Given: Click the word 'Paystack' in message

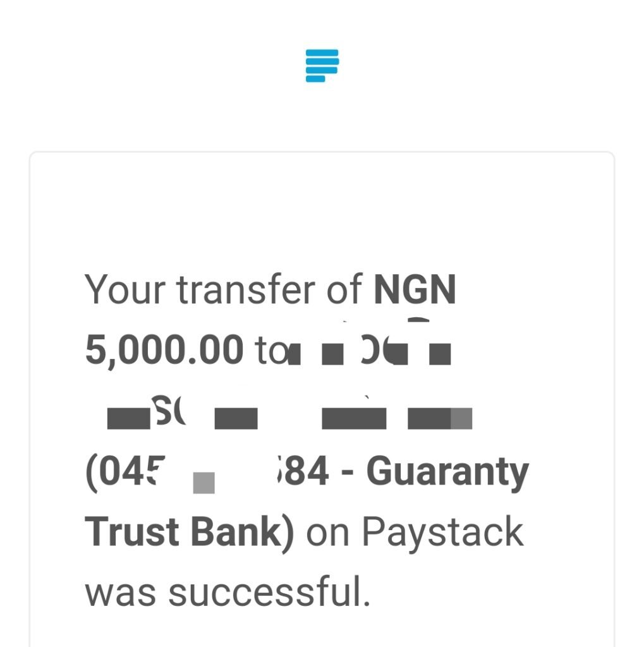Looking at the screenshot, I should point(442,534).
